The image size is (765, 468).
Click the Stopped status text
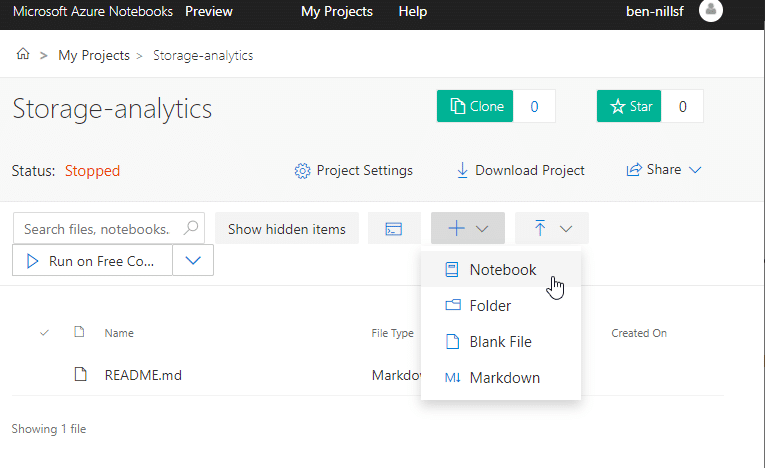[92, 171]
